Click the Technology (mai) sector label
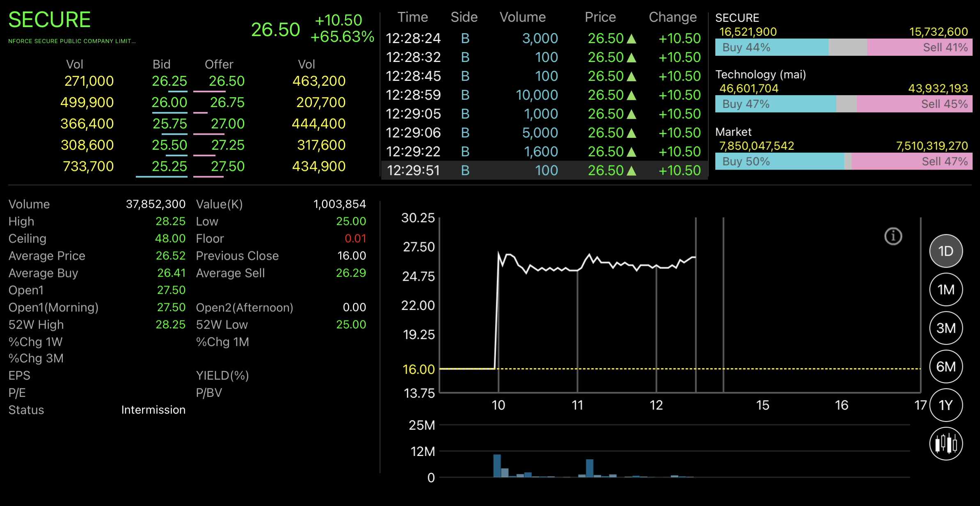The width and height of the screenshot is (980, 506). pos(760,74)
